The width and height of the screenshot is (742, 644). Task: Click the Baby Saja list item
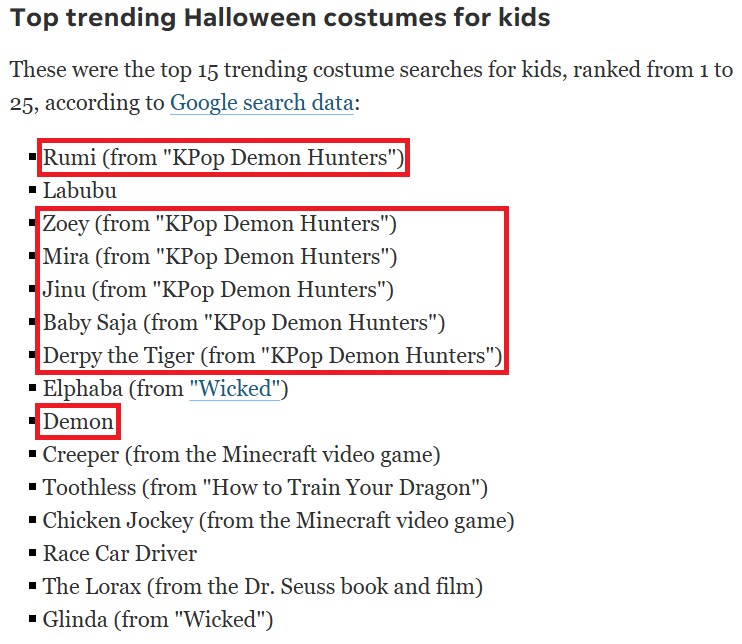(x=243, y=323)
